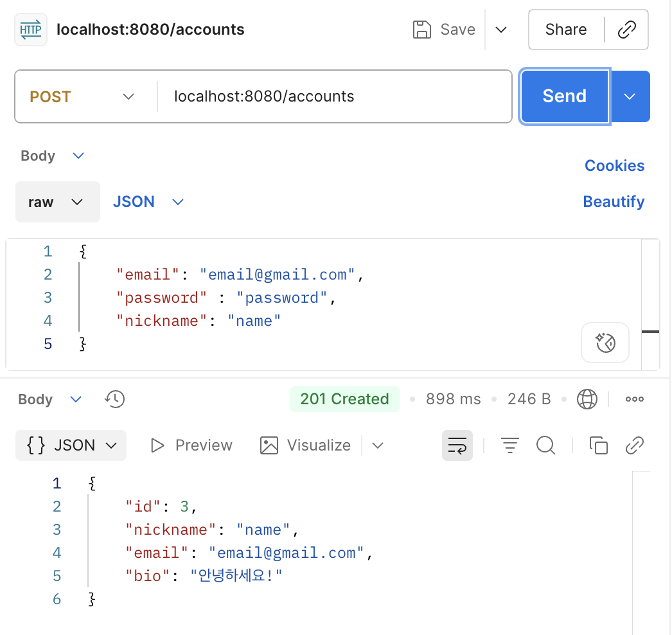Image resolution: width=672 pixels, height=635 pixels.
Task: Click the response link icon
Action: point(635,445)
